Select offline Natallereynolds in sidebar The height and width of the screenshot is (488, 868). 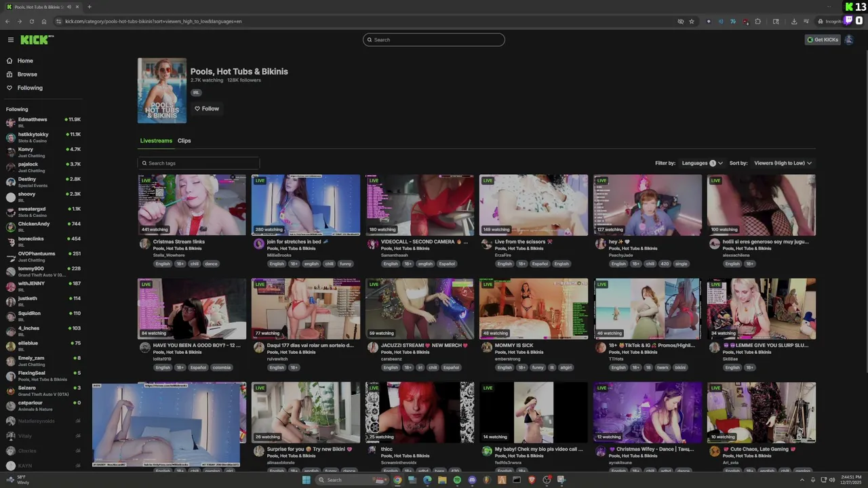pyautogui.click(x=42, y=421)
